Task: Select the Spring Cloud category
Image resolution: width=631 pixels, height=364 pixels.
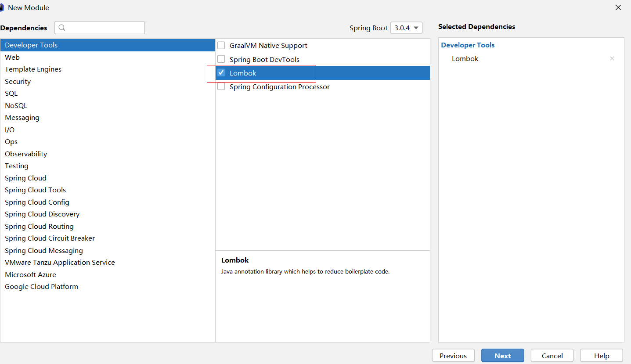Action: [108, 178]
